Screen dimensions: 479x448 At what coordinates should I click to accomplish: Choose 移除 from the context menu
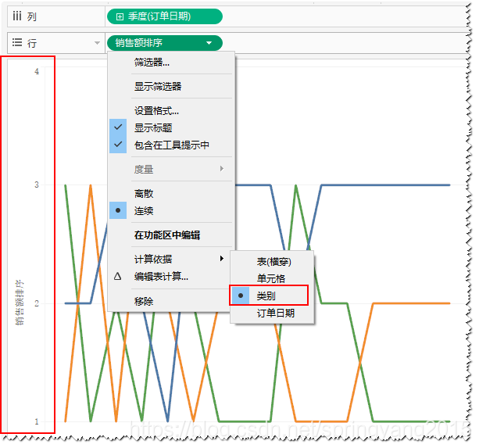pyautogui.click(x=171, y=301)
